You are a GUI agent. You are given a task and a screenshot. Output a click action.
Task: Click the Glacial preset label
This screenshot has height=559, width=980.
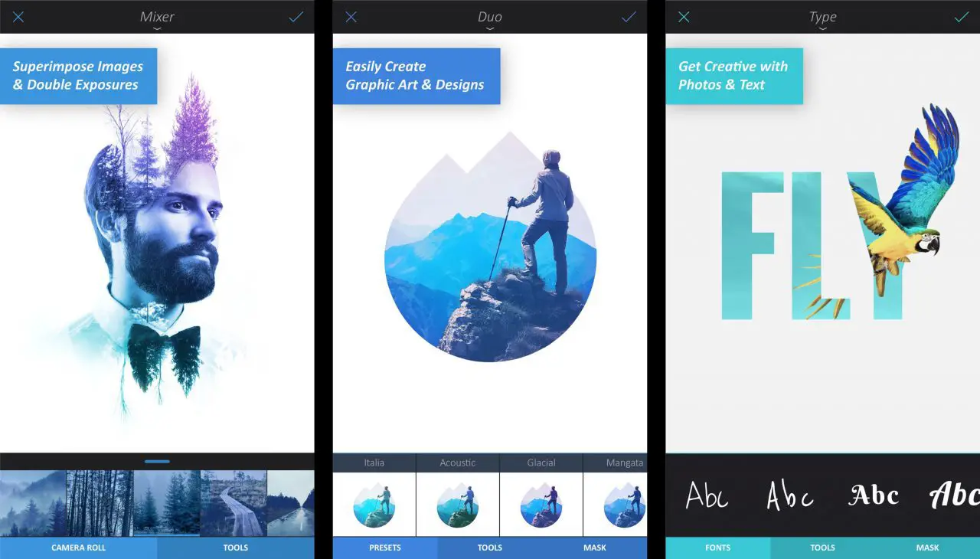(541, 463)
